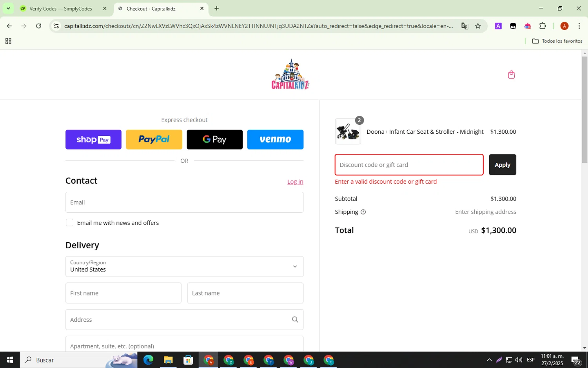Viewport: 588px width, 368px height.
Task: Reload the checkout page
Action: 38,26
